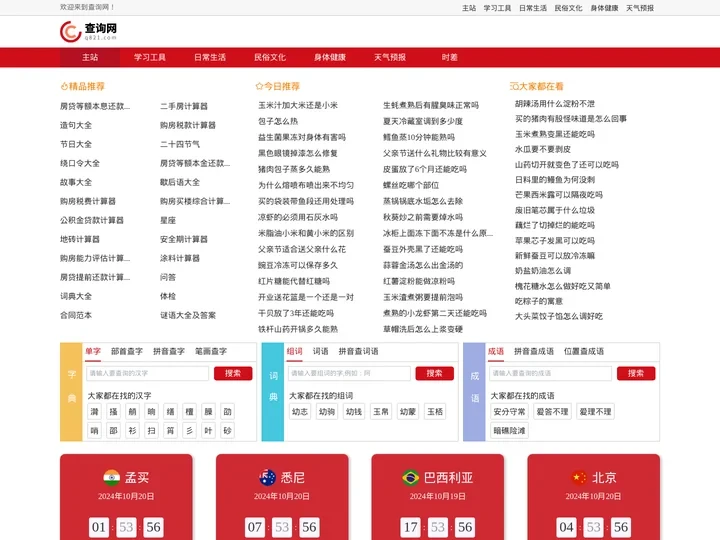The height and width of the screenshot is (540, 720).
Task: Click the 玉帛 word tag
Action: pyautogui.click(x=381, y=412)
